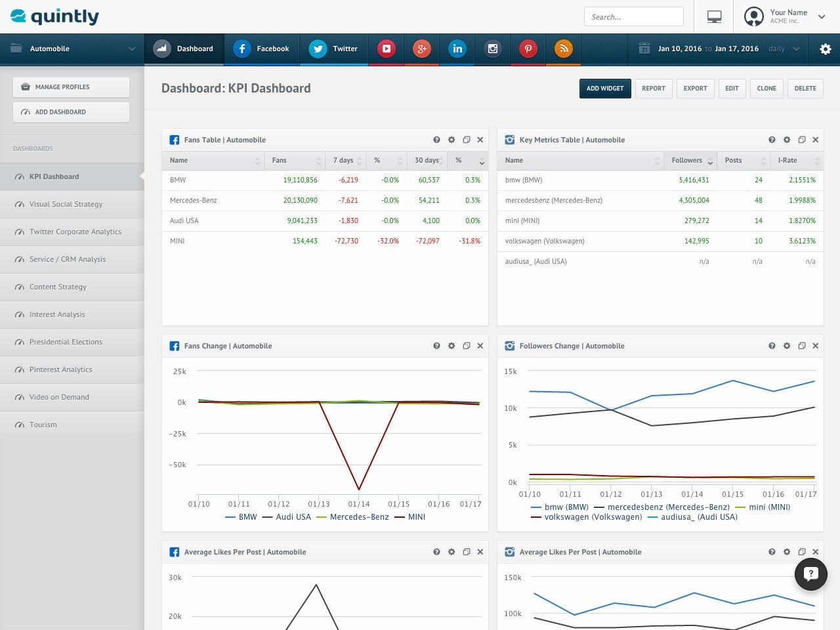Screen dimensions: 840x630
Task: Open help for Fans Table widget
Action: click(x=436, y=140)
